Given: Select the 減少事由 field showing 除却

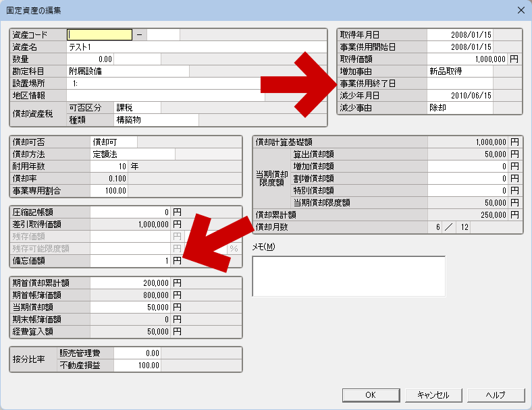Looking at the screenshot, I should click(460, 107).
